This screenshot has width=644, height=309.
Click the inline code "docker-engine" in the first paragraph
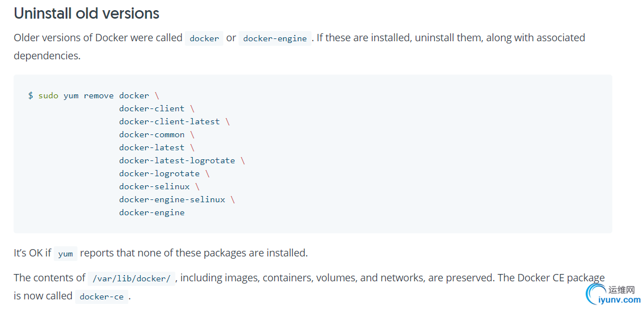pyautogui.click(x=275, y=38)
